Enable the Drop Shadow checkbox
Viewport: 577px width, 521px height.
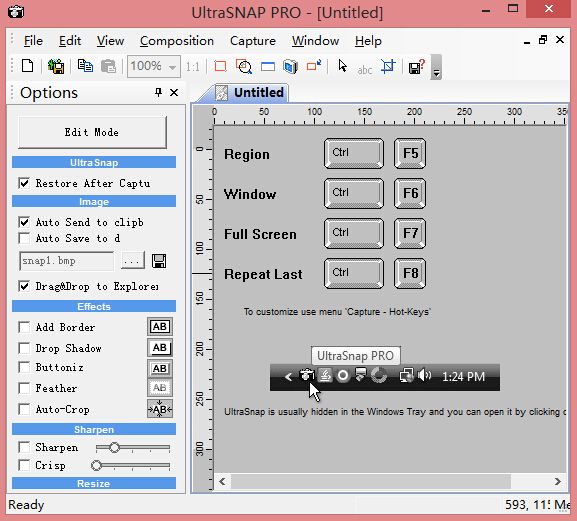(24, 348)
